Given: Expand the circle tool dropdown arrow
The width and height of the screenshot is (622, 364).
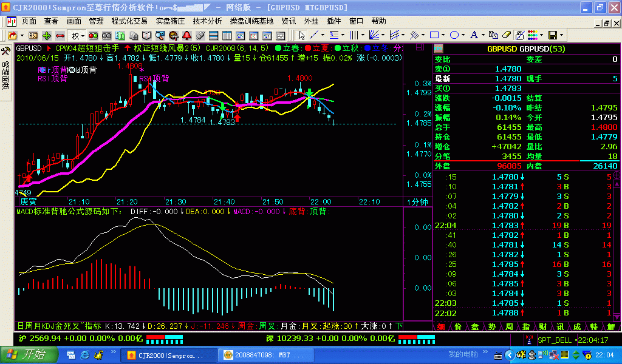Looking at the screenshot, I should (463, 35).
